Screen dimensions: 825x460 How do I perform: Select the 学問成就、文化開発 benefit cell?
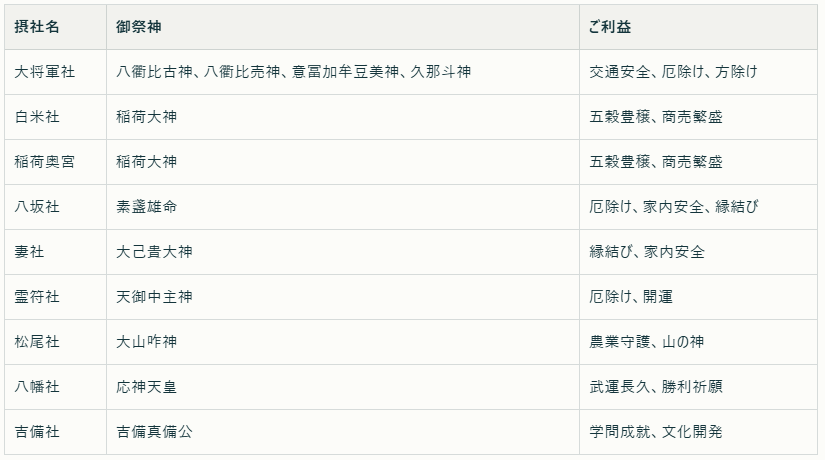(x=656, y=432)
